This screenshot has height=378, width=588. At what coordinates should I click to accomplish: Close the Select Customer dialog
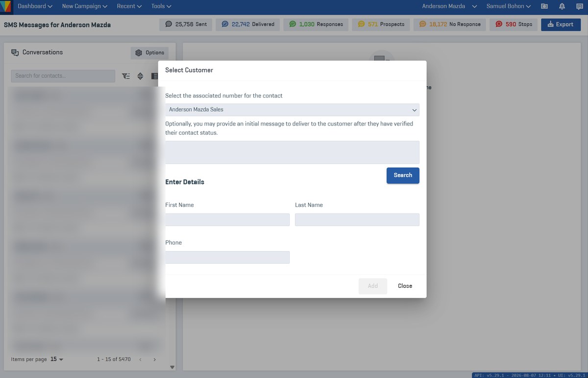(405, 286)
